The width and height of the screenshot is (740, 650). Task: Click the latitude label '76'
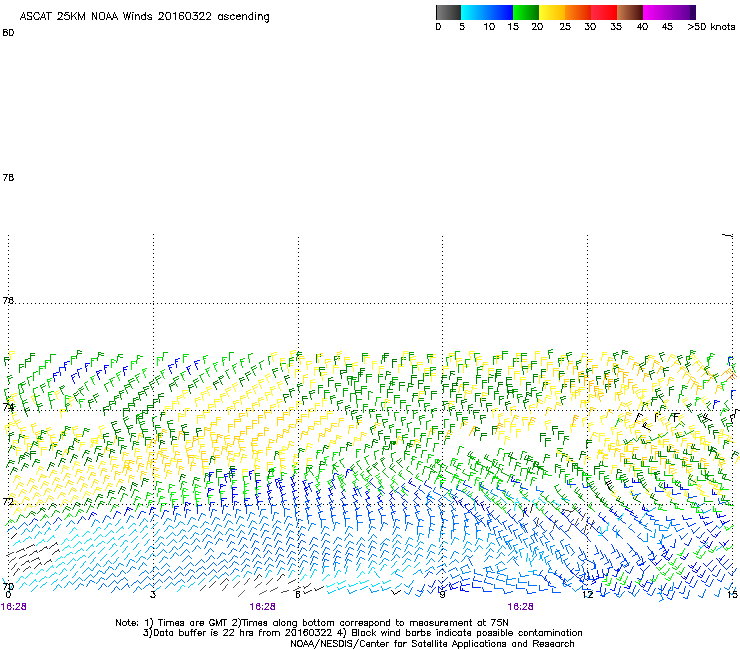pos(8,300)
